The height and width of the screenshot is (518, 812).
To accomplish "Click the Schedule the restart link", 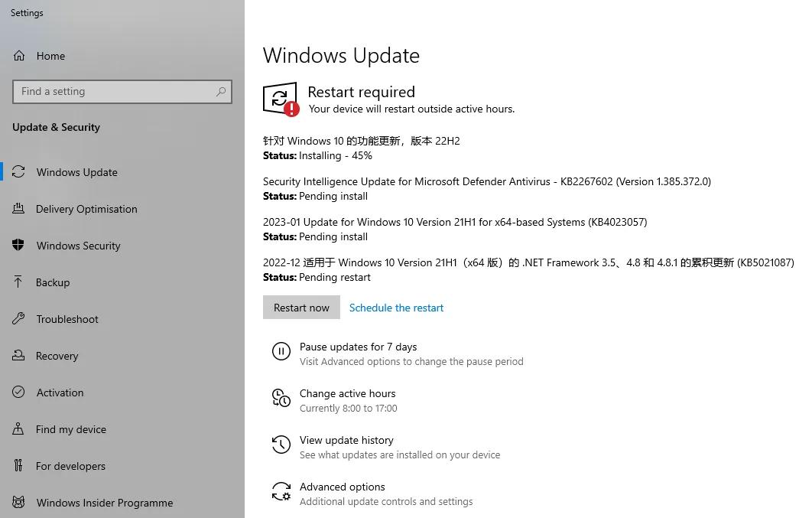I will tap(396, 308).
